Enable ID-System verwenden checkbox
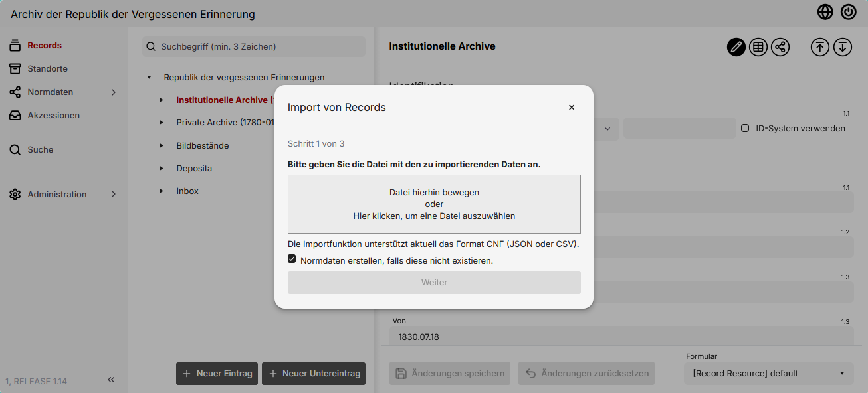 click(x=745, y=128)
